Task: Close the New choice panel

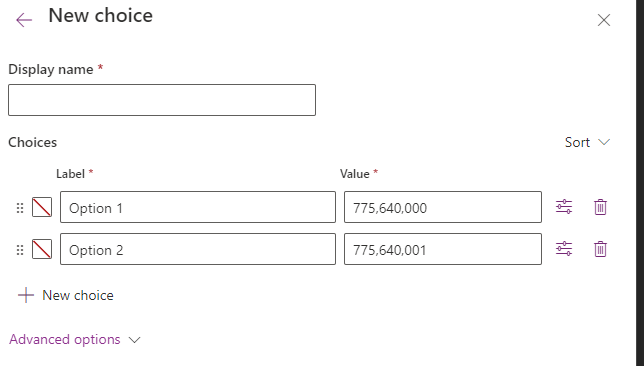Action: [x=604, y=20]
